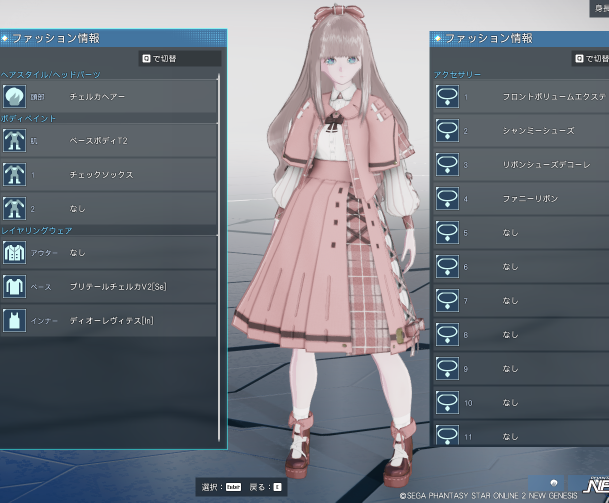Click the outer wear jacket icon

coord(14,252)
